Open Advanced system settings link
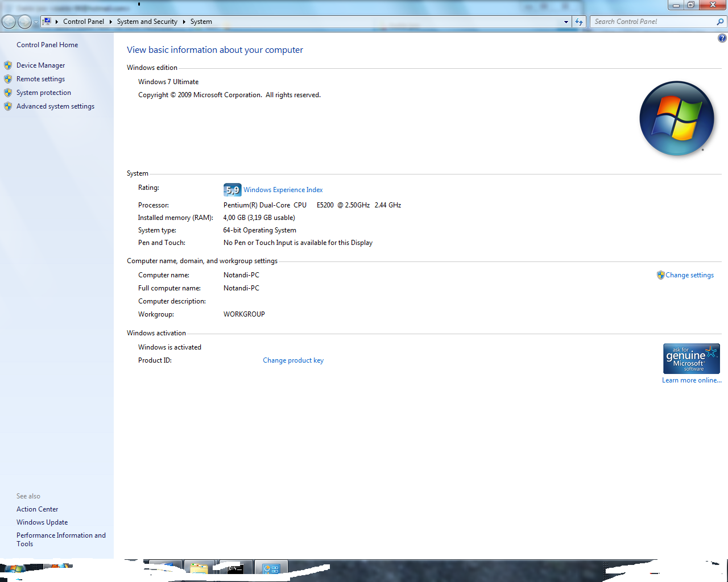Image resolution: width=728 pixels, height=582 pixels. [x=55, y=106]
